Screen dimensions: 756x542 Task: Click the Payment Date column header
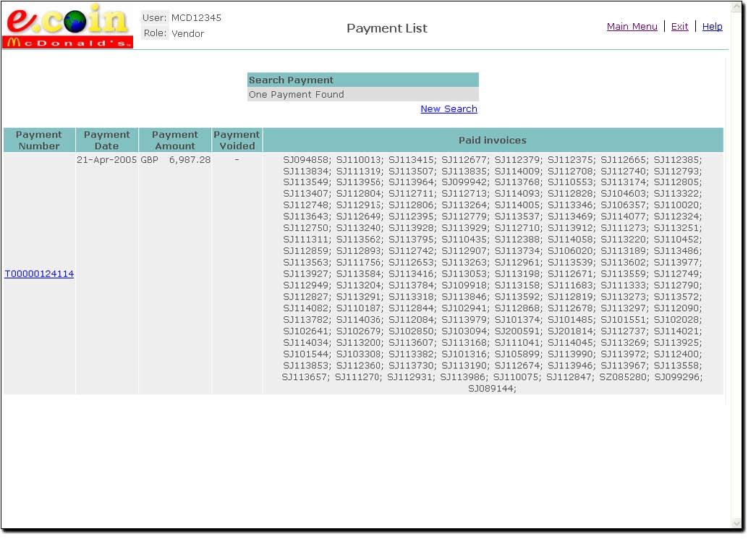[107, 140]
